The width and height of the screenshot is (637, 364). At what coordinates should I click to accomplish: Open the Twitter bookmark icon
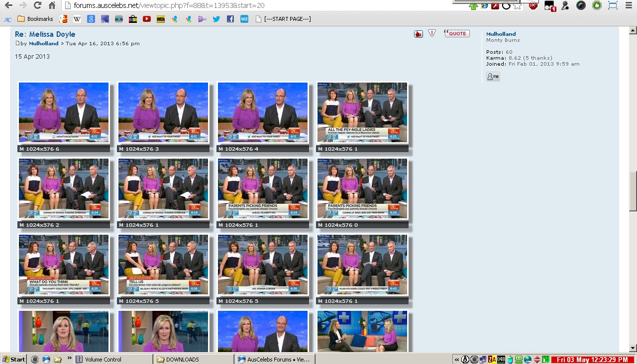click(216, 19)
